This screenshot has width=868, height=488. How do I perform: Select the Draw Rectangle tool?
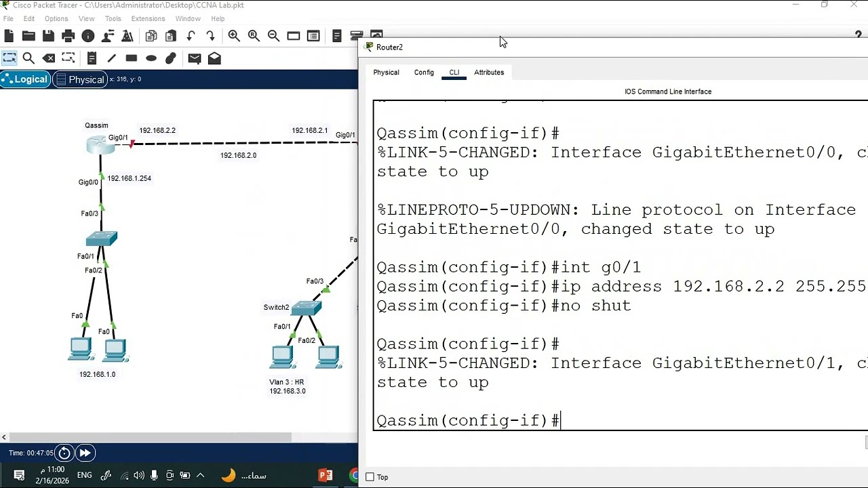132,58
